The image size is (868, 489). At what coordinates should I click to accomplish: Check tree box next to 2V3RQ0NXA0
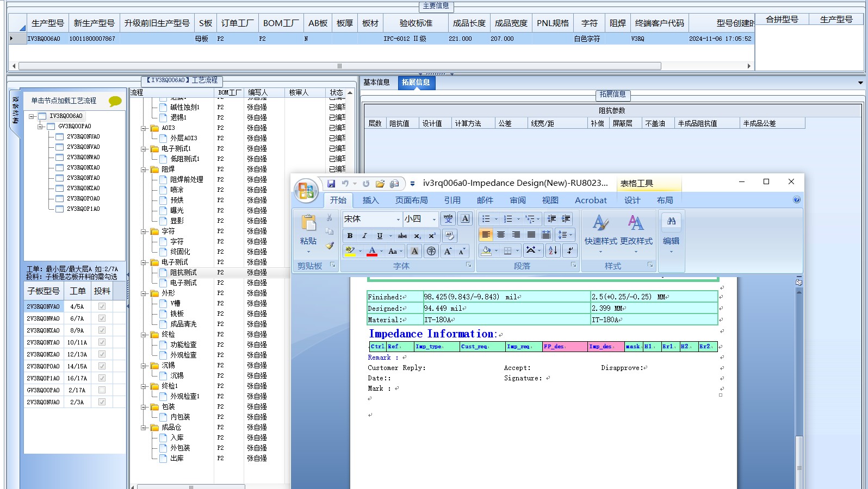point(59,168)
